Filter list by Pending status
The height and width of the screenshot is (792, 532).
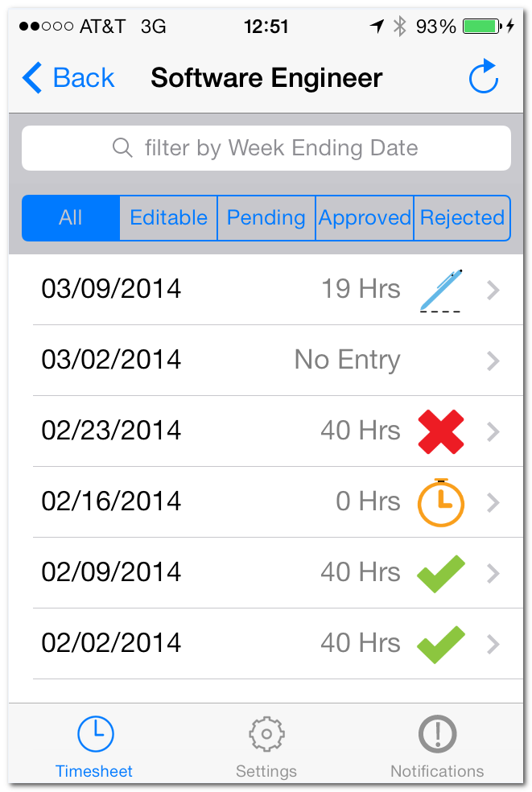click(x=266, y=217)
